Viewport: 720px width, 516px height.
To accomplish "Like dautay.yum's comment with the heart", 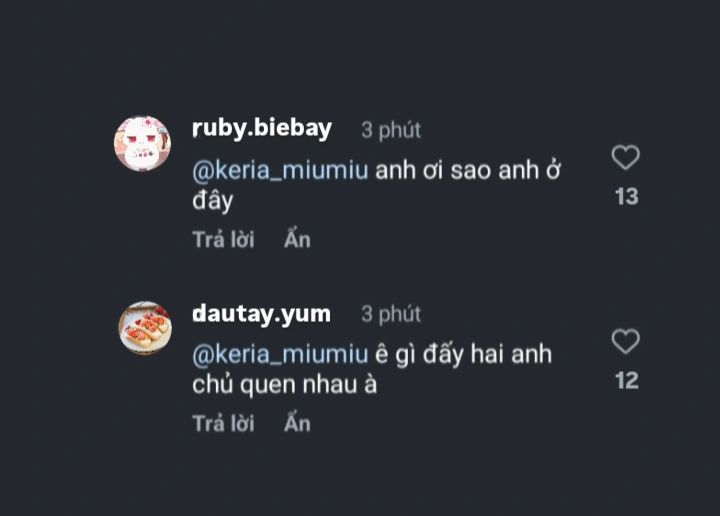I will 625,342.
